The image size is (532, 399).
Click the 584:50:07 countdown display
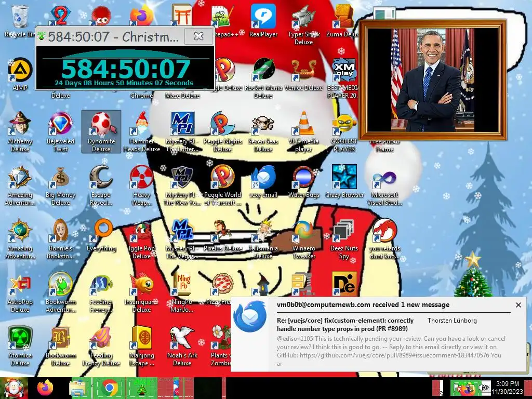pyautogui.click(x=126, y=69)
